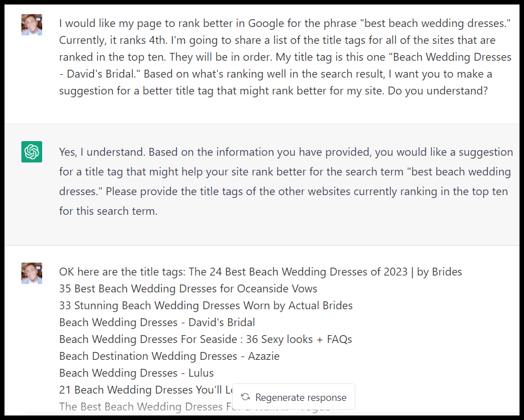Screen dimensions: 524x420
Task: Click the green ChatGPT assistant icon
Action: tap(31, 152)
